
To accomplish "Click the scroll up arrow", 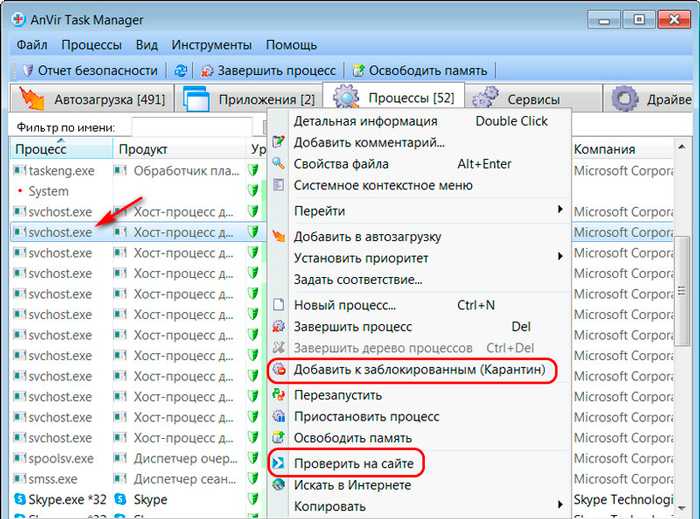I will click(681, 146).
